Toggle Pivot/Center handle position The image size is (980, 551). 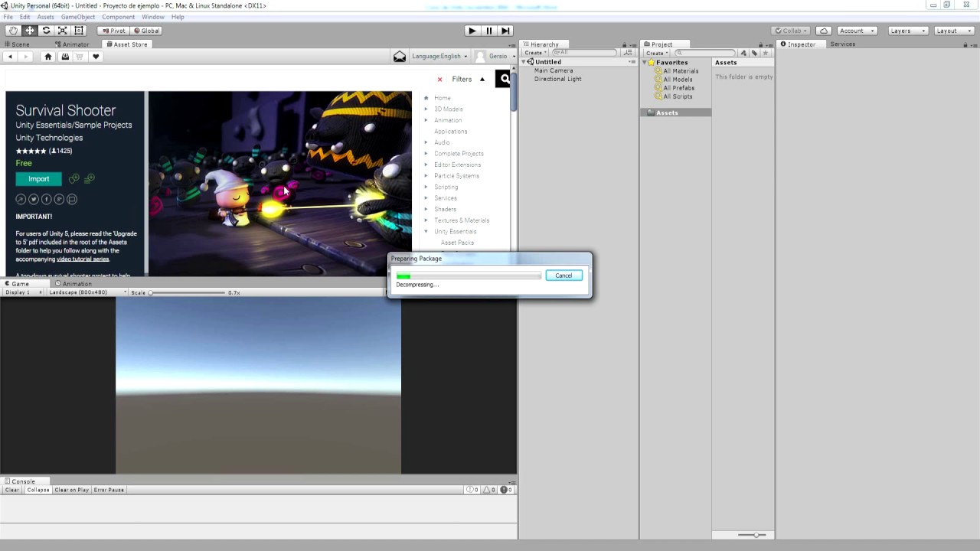pos(113,31)
